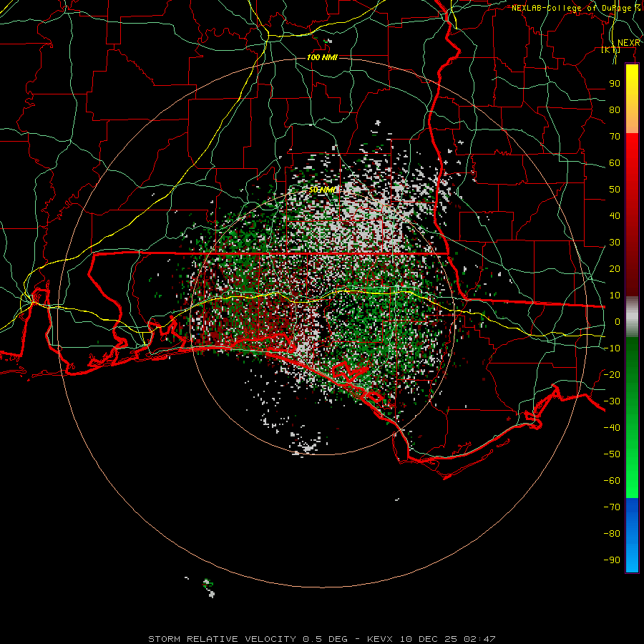Screen dimensions: 644x644
Task: Click the -80 value on velocity scale
Action: click(612, 534)
